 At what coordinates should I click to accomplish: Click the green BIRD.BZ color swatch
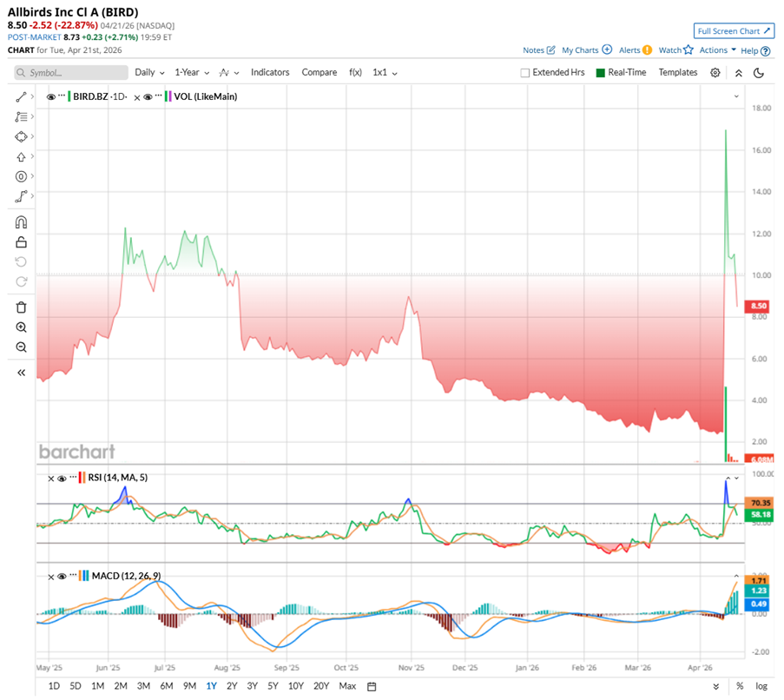[x=69, y=96]
